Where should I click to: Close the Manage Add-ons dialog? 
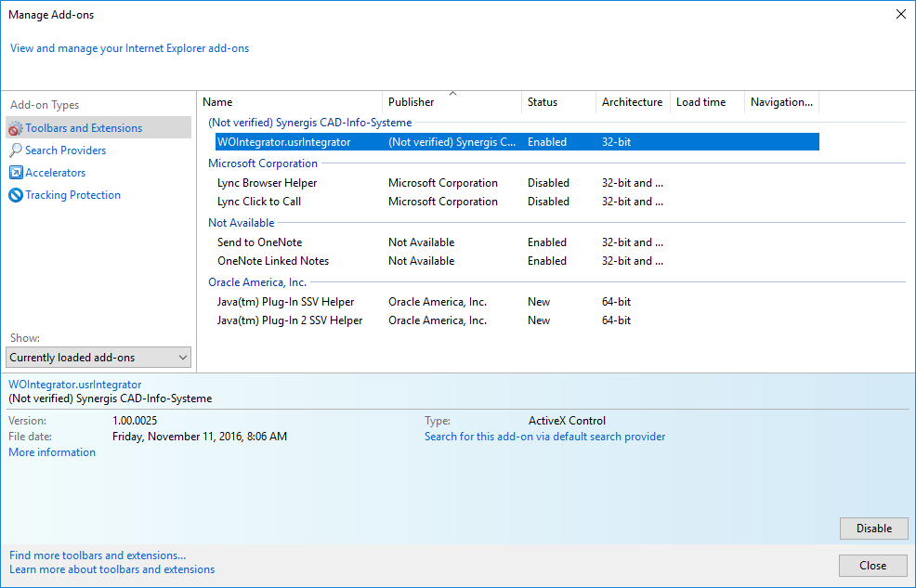872,565
